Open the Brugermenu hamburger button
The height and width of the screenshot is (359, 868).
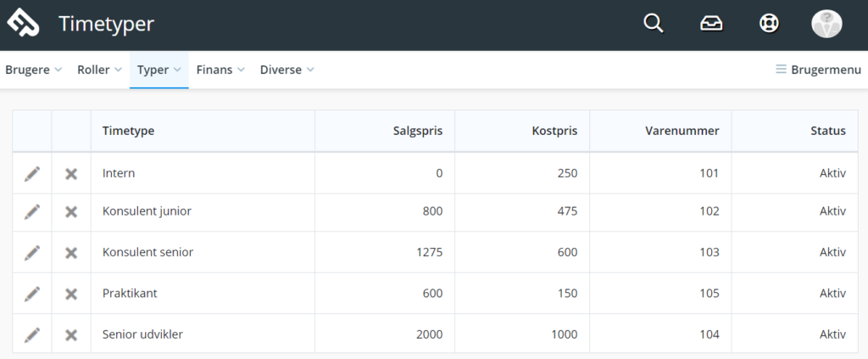click(818, 70)
